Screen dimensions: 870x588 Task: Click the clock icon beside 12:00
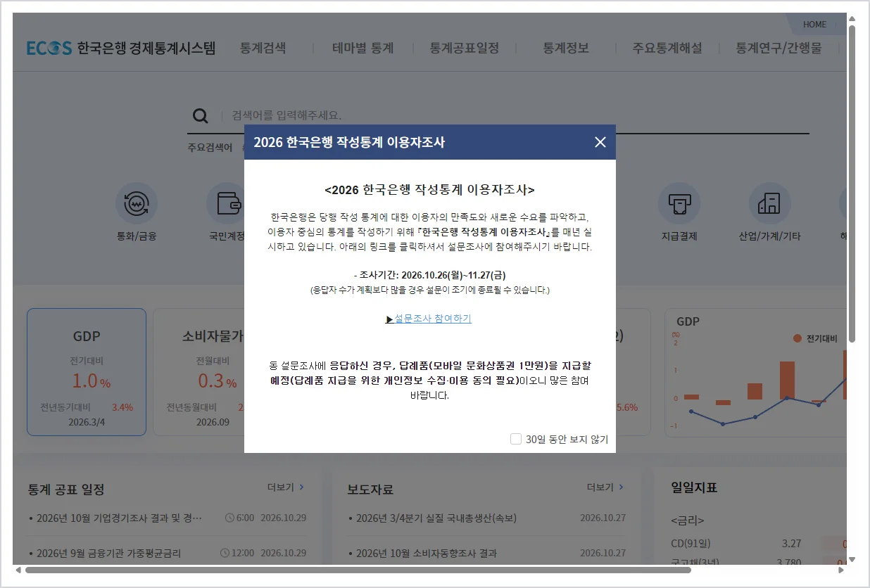click(x=225, y=554)
